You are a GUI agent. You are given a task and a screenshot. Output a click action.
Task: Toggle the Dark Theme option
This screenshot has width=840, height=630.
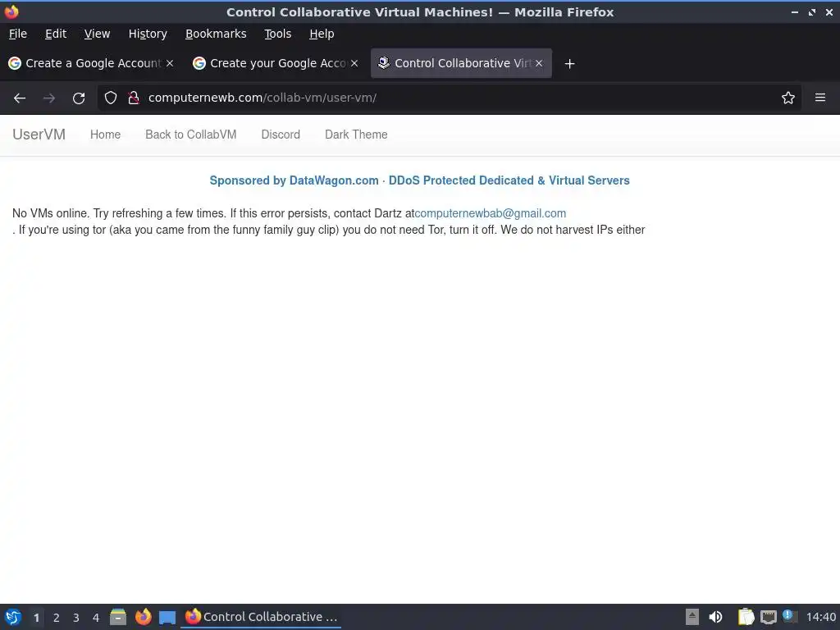tap(356, 135)
